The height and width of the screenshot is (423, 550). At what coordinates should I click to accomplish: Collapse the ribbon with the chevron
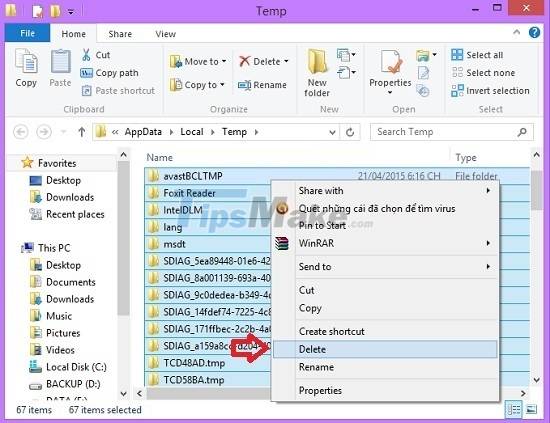point(516,32)
